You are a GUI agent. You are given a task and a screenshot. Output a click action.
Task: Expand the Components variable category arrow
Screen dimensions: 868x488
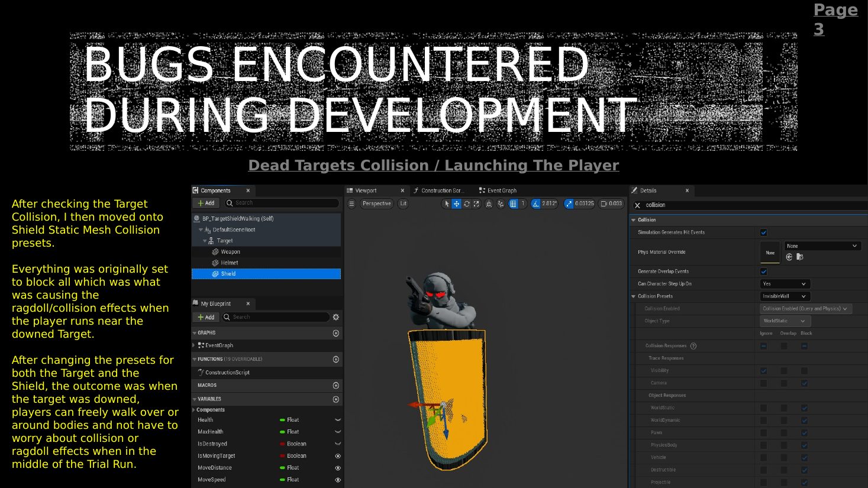pos(193,410)
